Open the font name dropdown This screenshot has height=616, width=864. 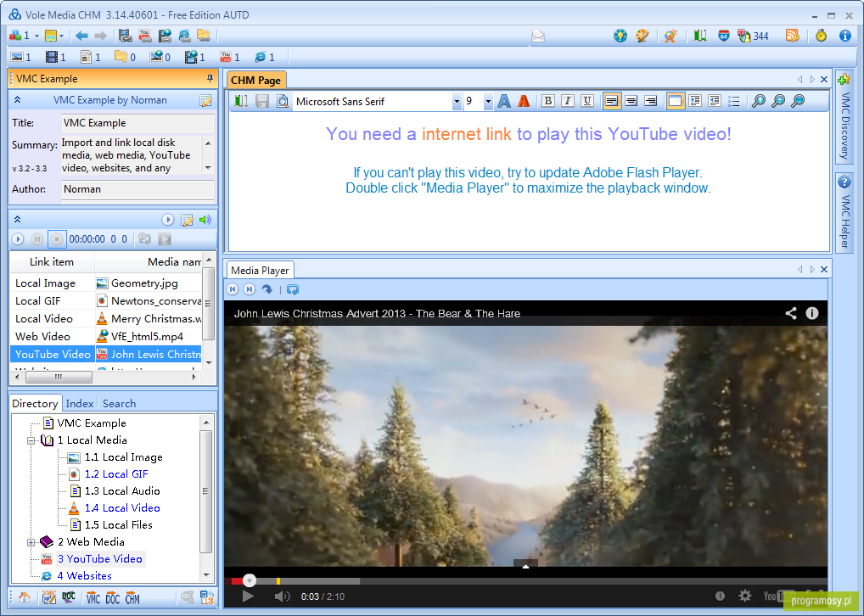[457, 101]
